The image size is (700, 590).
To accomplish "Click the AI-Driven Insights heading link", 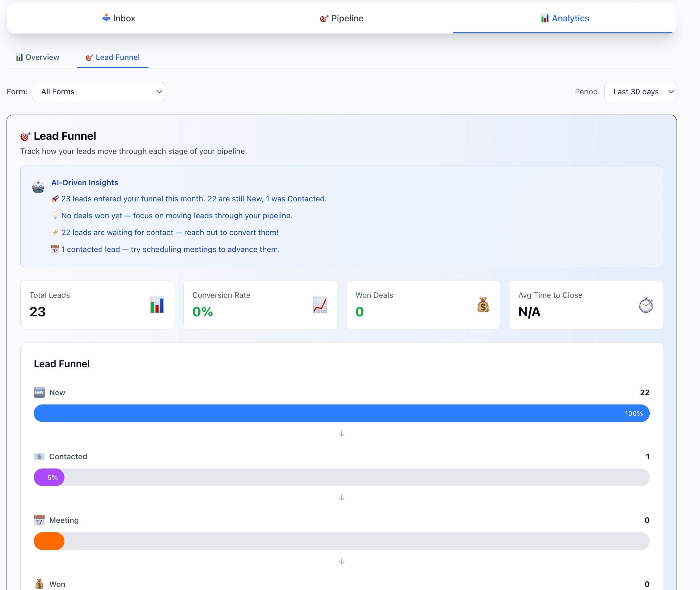I will click(x=85, y=182).
